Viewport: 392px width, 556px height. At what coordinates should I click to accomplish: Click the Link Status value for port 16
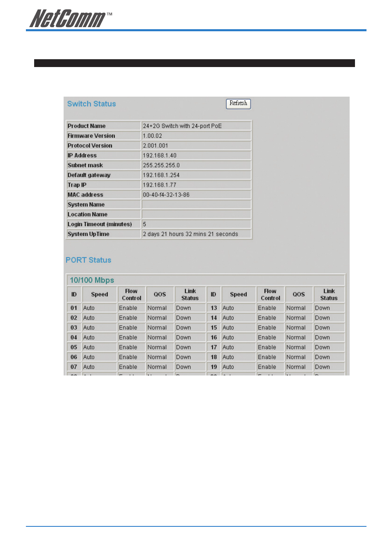tap(329, 338)
